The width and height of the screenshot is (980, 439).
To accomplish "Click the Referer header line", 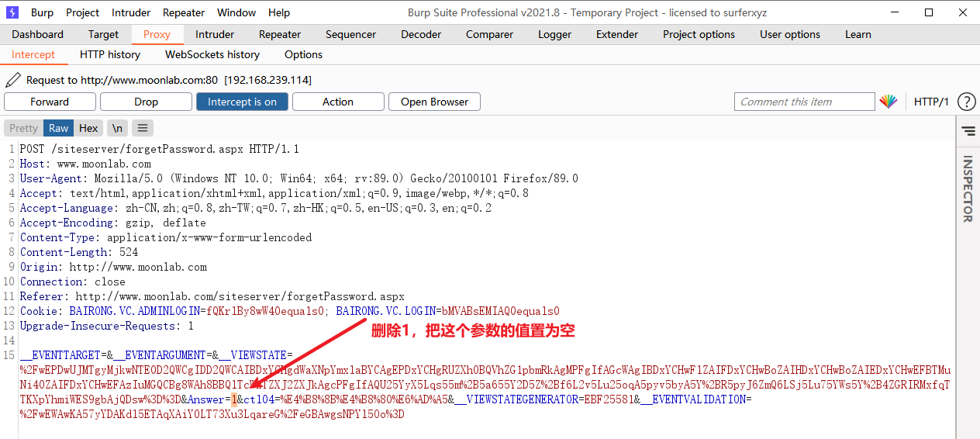I will click(212, 296).
